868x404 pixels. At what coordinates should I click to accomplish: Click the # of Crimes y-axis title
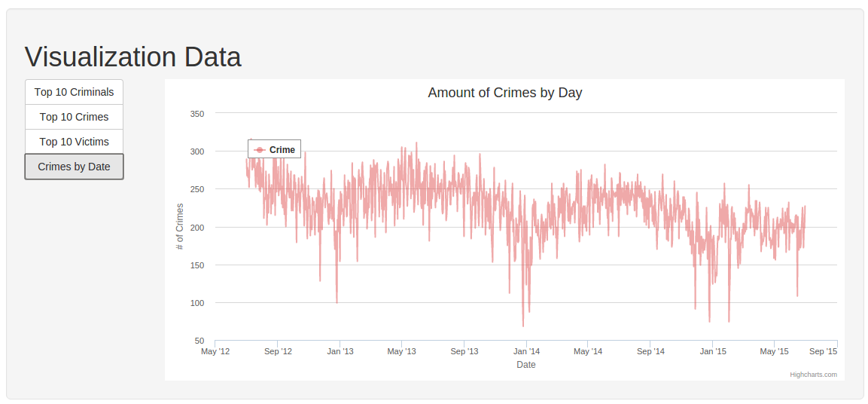[179, 227]
